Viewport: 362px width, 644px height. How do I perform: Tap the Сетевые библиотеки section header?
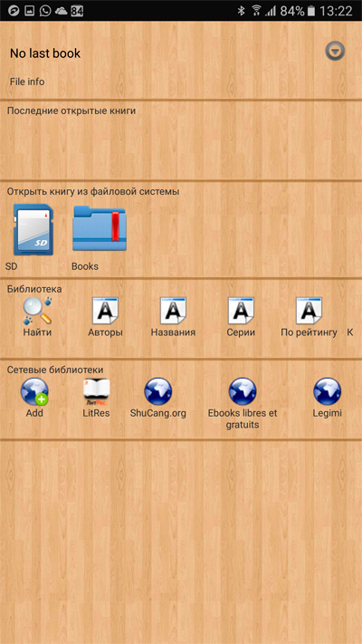pos(55,370)
